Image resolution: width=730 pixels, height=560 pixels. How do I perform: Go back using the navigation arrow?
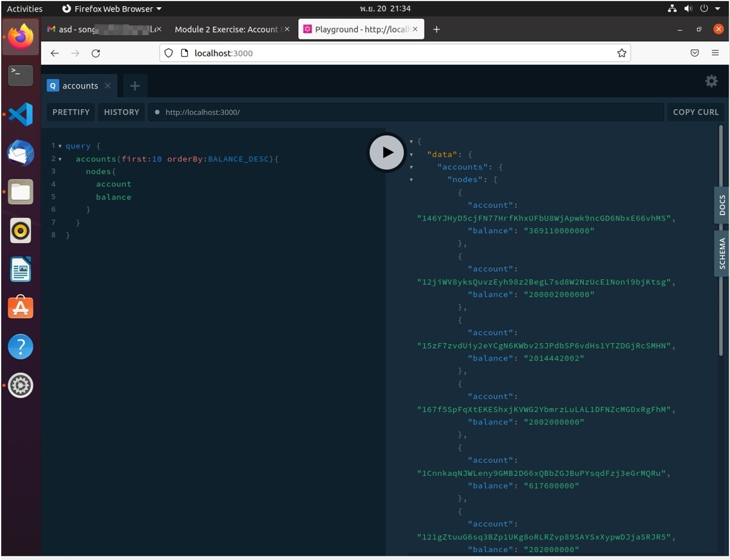pos(55,53)
